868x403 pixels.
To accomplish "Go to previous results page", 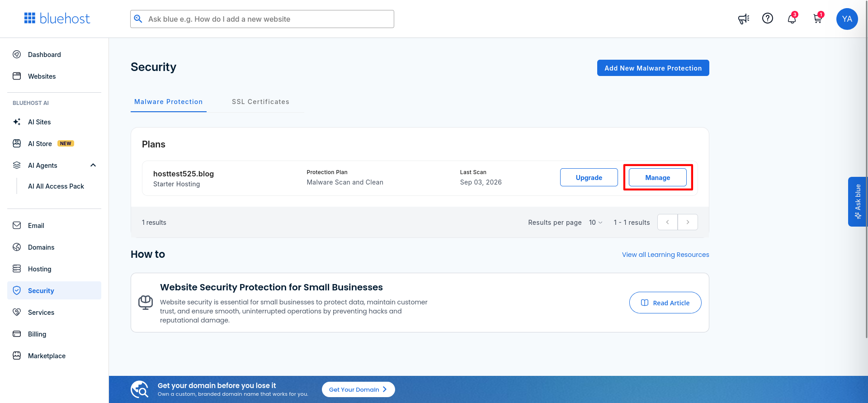I will 667,222.
